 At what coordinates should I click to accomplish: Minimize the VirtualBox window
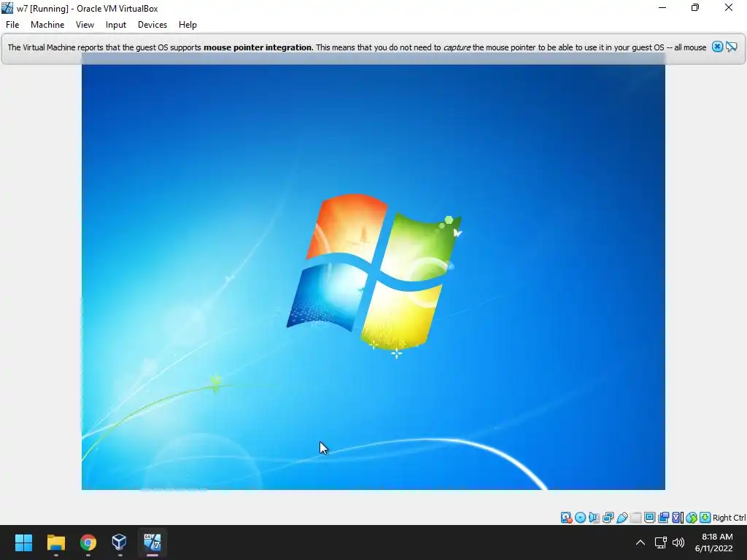click(662, 7)
